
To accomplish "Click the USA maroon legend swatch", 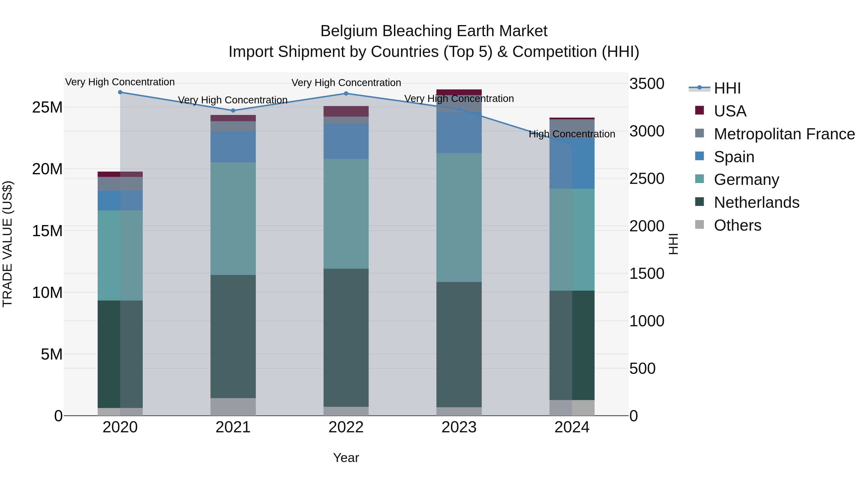I will [699, 110].
